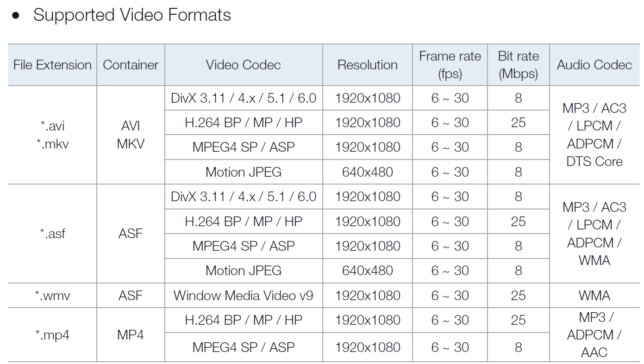Select the "Frame rate (fps)" header cell
This screenshot has width=644, height=364.
[x=450, y=65]
